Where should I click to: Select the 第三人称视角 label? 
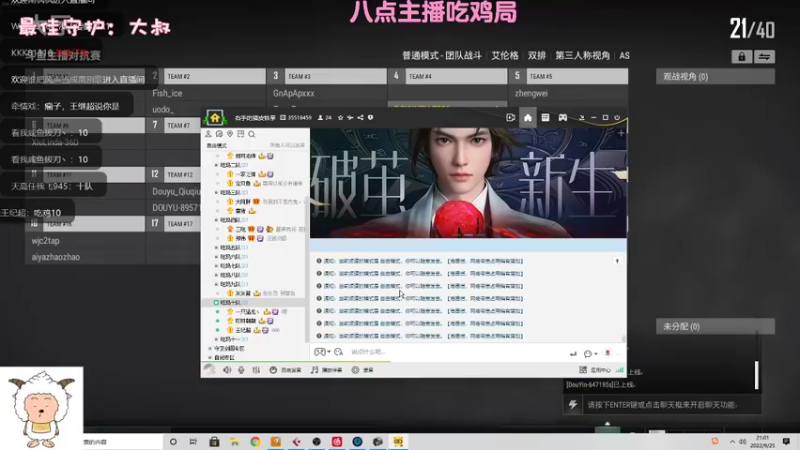tap(583, 56)
